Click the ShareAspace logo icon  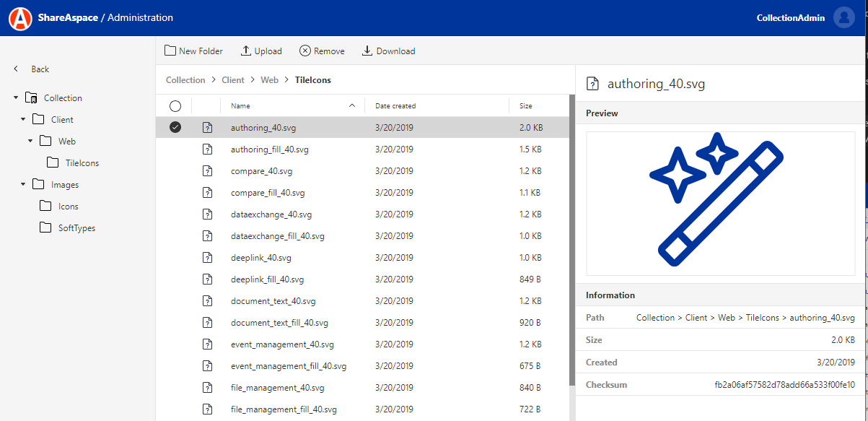coord(20,18)
